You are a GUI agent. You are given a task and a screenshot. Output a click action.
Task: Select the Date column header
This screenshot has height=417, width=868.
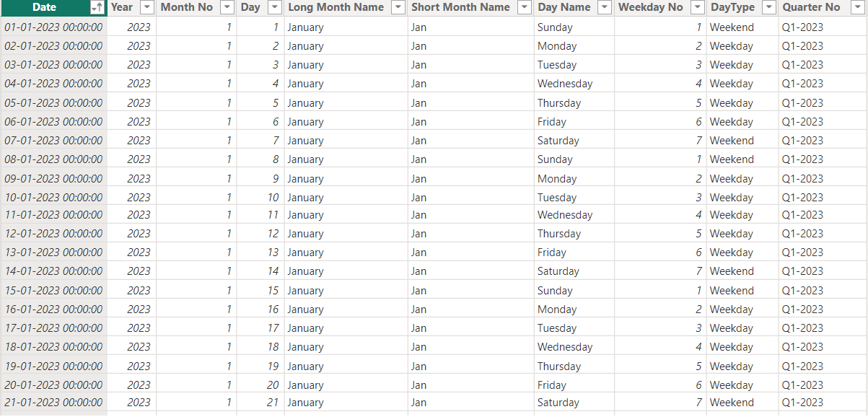44,7
